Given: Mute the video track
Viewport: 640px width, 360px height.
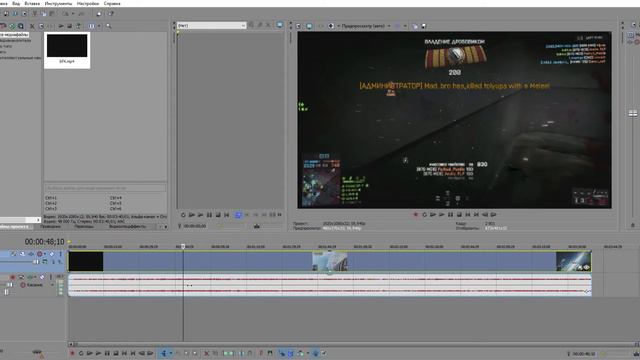Looking at the screenshot, I should point(51,254).
